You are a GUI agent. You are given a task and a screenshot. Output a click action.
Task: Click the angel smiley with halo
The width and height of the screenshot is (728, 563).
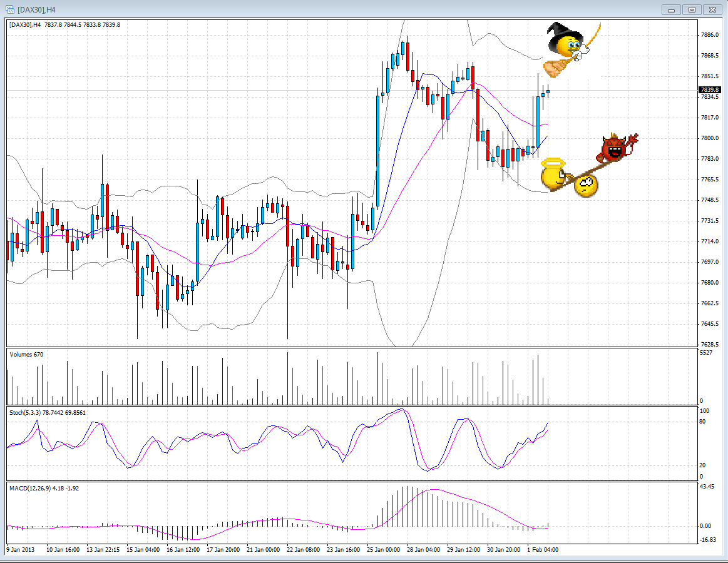553,176
